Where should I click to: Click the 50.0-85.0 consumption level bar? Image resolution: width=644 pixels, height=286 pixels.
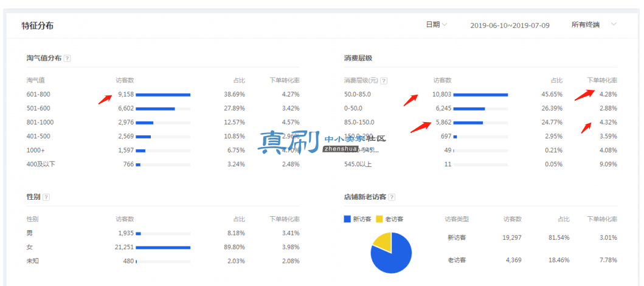click(x=480, y=95)
